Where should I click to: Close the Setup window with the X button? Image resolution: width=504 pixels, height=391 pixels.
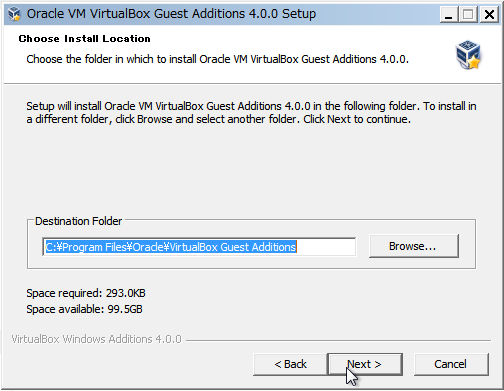tap(489, 14)
